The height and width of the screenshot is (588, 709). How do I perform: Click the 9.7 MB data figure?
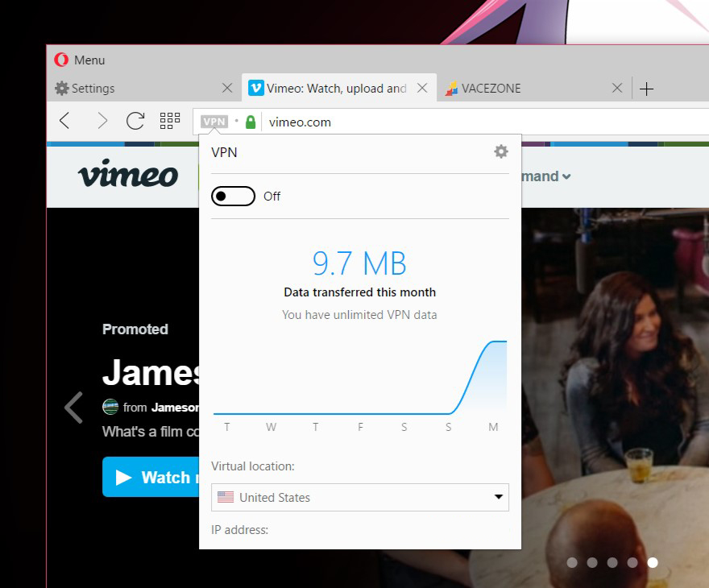tap(359, 263)
